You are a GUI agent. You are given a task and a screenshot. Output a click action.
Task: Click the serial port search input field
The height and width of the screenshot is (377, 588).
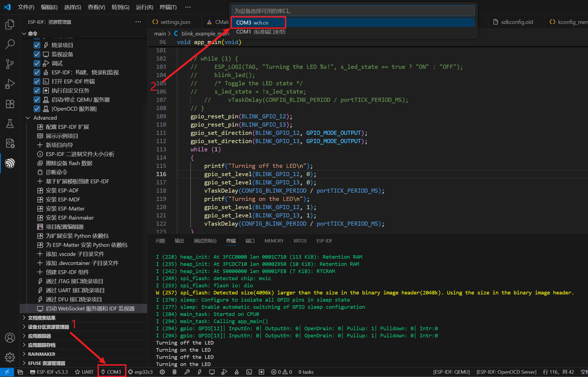tap(353, 11)
